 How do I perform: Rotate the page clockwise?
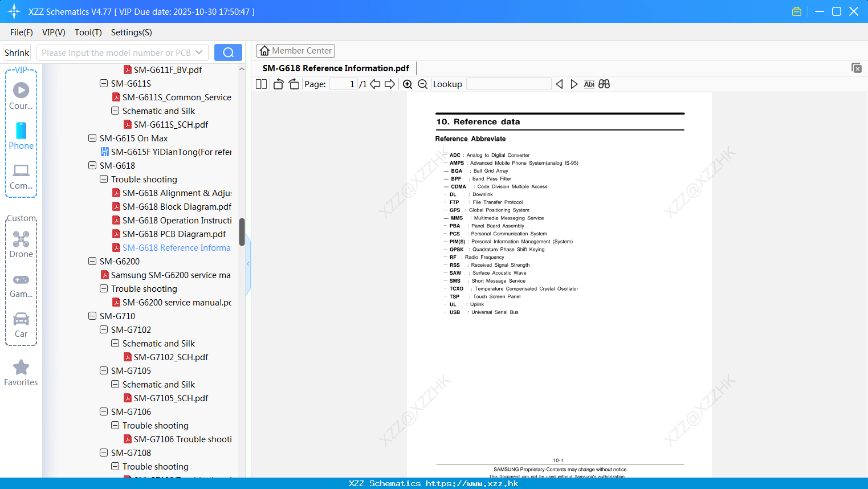pyautogui.click(x=294, y=84)
